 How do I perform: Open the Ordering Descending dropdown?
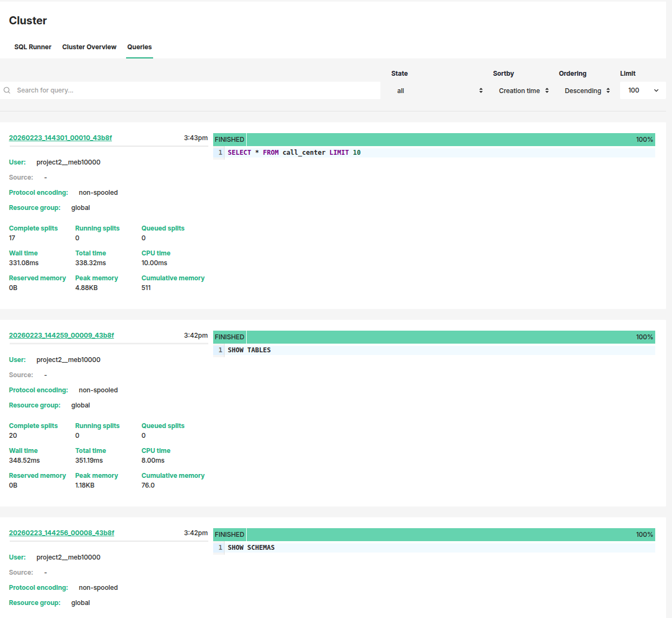coord(587,91)
